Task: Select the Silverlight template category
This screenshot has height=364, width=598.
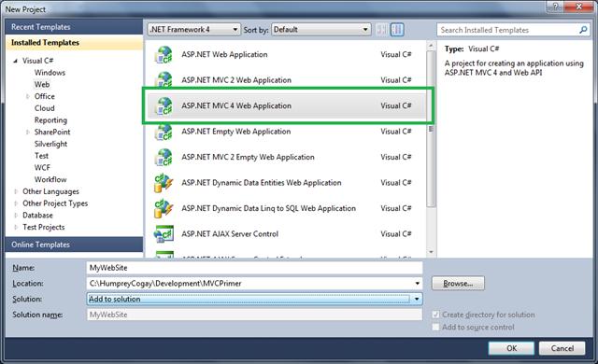Action: pos(50,144)
